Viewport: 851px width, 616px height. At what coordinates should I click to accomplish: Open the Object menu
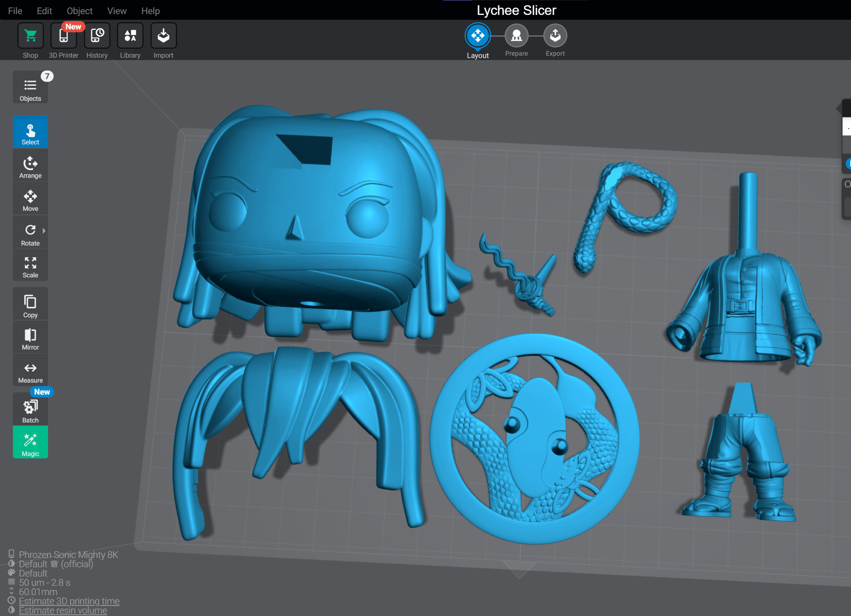[79, 11]
